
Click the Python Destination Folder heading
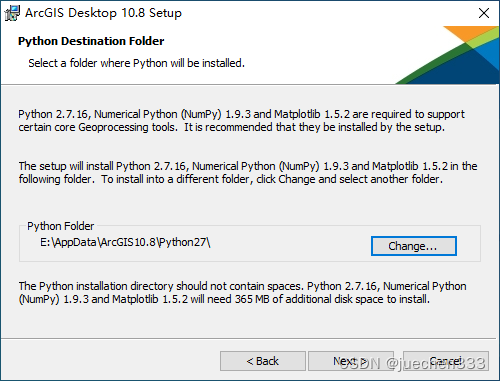point(91,41)
